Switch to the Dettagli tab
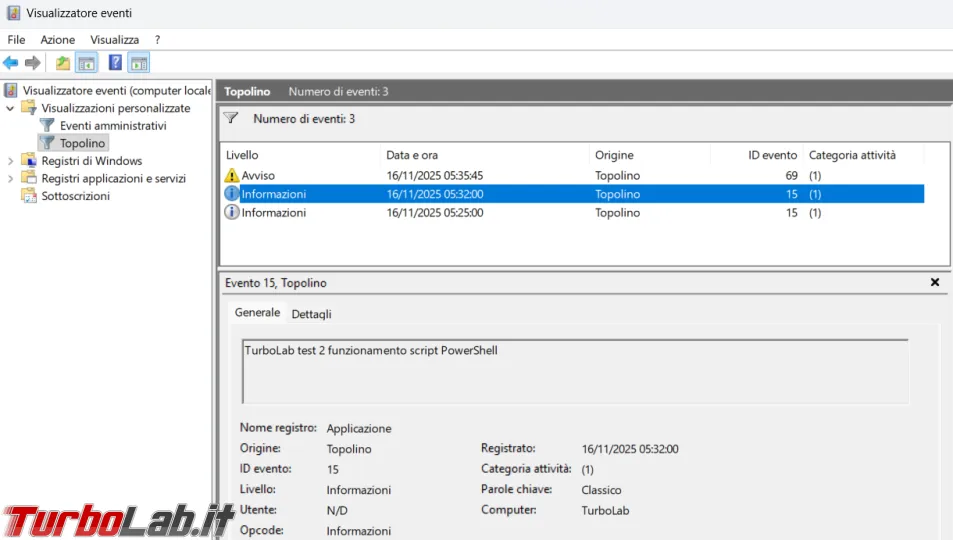953x540 pixels. point(311,314)
